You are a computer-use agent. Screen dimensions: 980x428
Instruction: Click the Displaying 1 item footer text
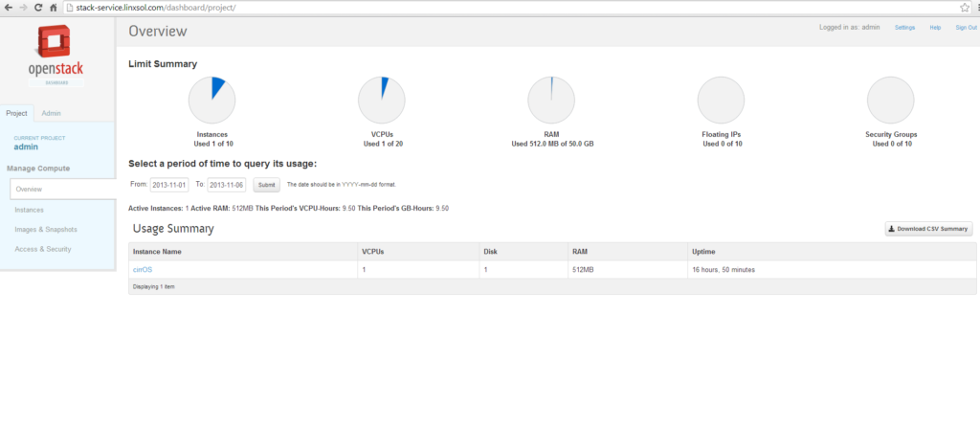(154, 286)
